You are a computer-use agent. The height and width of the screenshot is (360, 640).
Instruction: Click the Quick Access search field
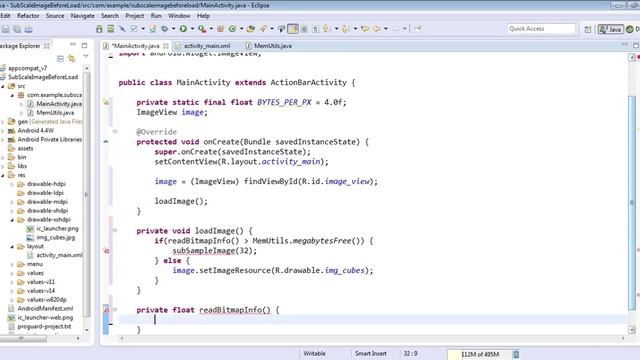click(541, 29)
